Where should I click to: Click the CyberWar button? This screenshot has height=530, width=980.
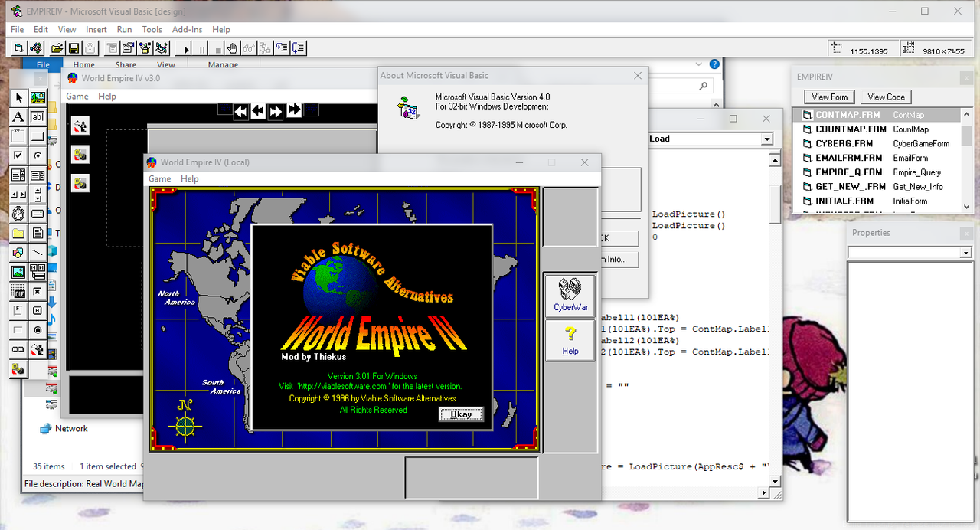[x=570, y=295]
